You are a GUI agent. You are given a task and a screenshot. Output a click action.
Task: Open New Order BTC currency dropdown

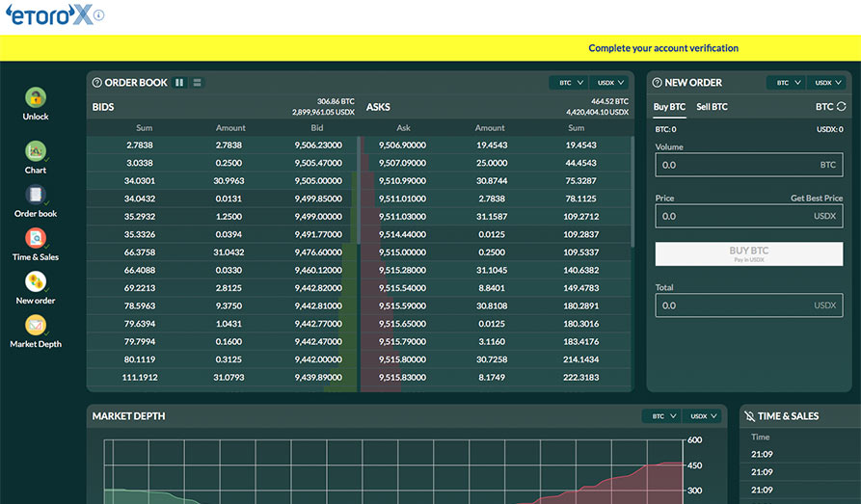pos(787,82)
